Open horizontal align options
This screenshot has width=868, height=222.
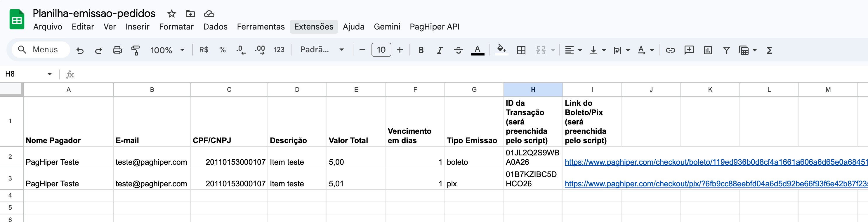(x=573, y=50)
